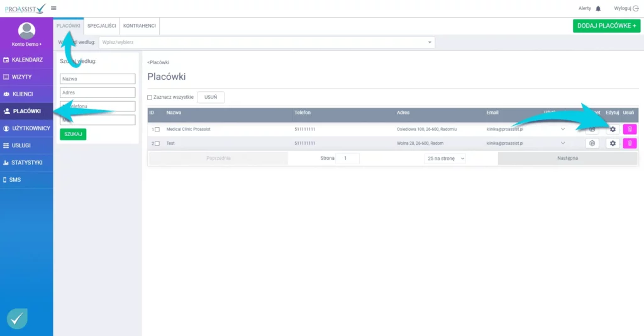The height and width of the screenshot is (336, 644).
Task: Select the checkbox for the Test row
Action: click(157, 143)
